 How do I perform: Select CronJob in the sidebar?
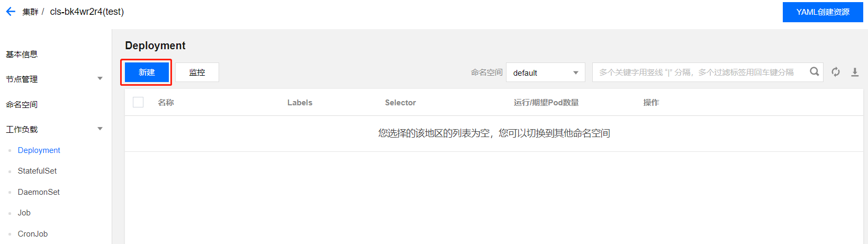pos(33,234)
